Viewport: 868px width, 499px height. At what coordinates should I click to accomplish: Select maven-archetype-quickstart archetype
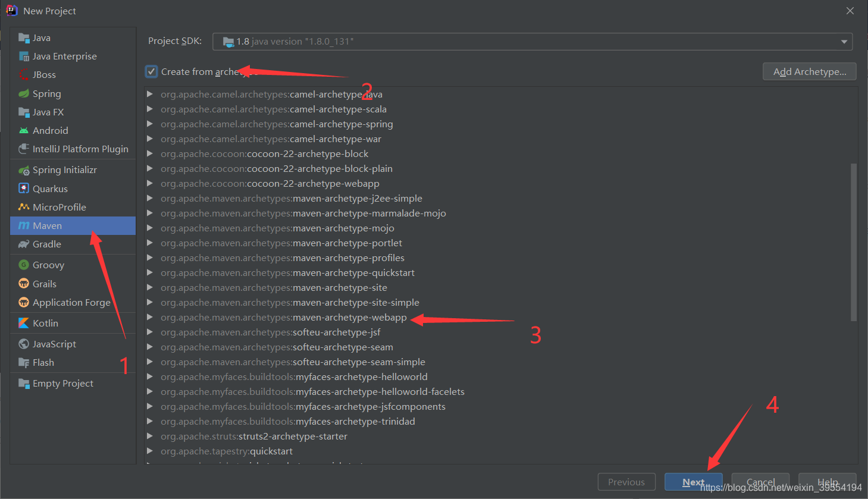tap(287, 273)
